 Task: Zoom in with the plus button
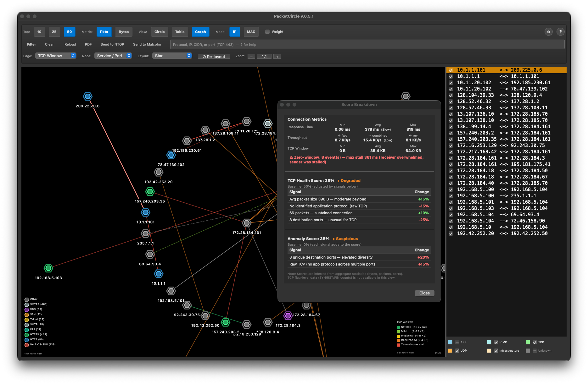[x=277, y=57]
